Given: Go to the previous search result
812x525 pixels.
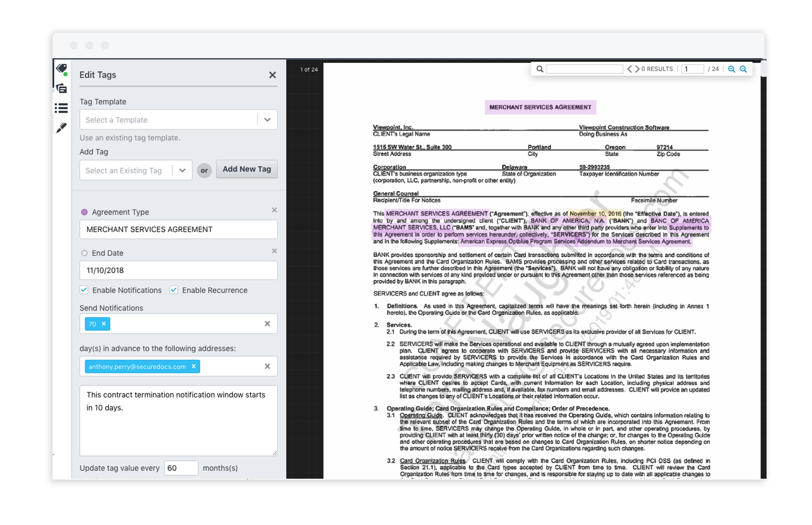Looking at the screenshot, I should click(x=630, y=69).
